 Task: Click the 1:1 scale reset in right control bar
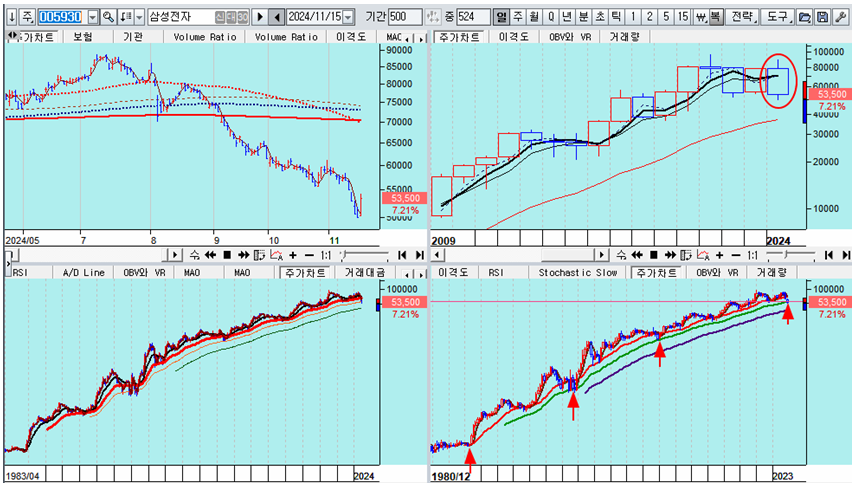[752, 255]
